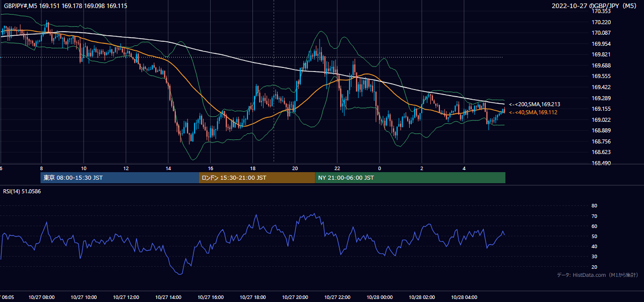Image resolution: width=644 pixels, height=302 pixels.
Task: Click price axis value 169.022
Action: [601, 120]
